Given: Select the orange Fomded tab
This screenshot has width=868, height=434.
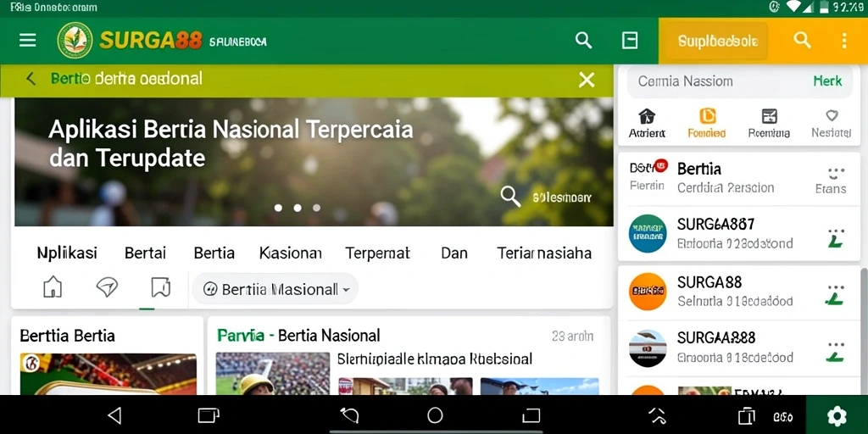Looking at the screenshot, I should point(707,123).
